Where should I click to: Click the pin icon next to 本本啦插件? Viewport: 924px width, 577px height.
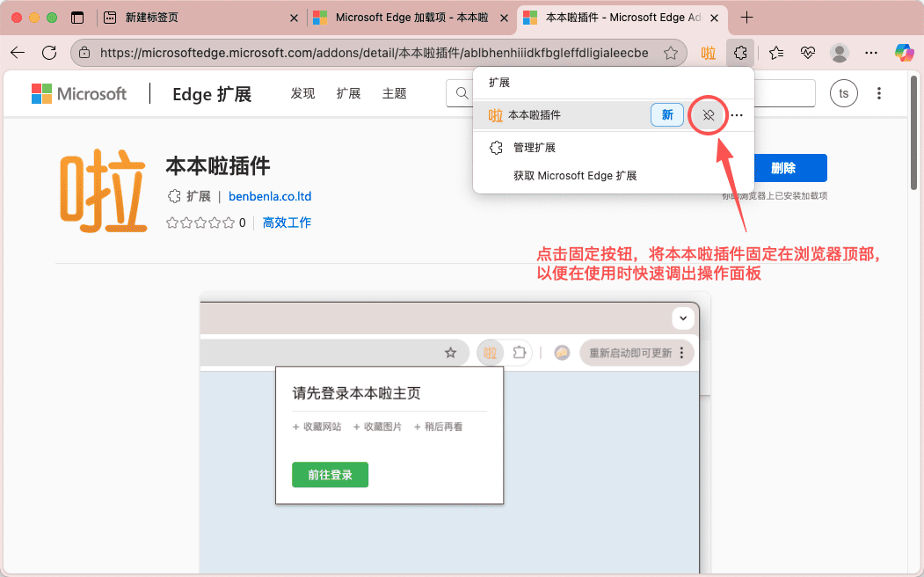click(709, 115)
